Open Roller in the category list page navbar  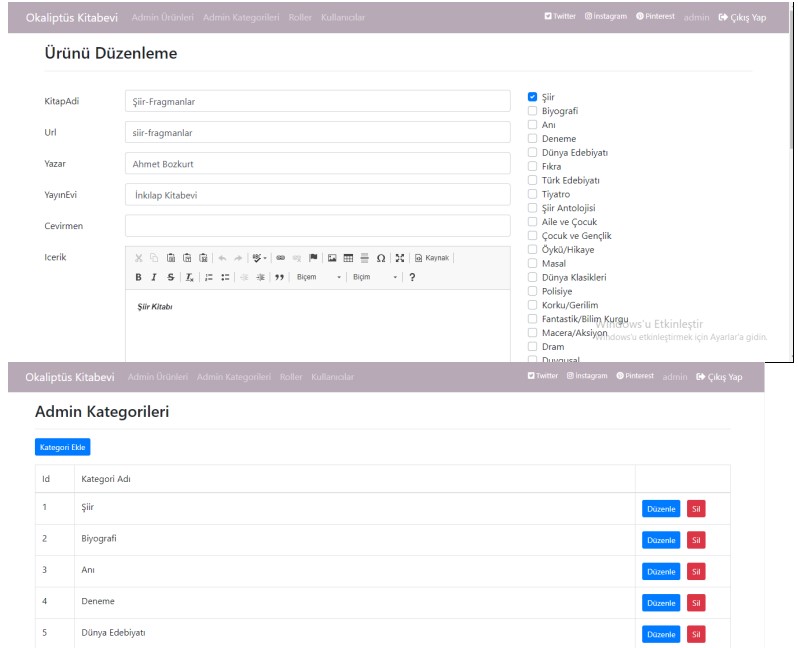pyautogui.click(x=291, y=377)
